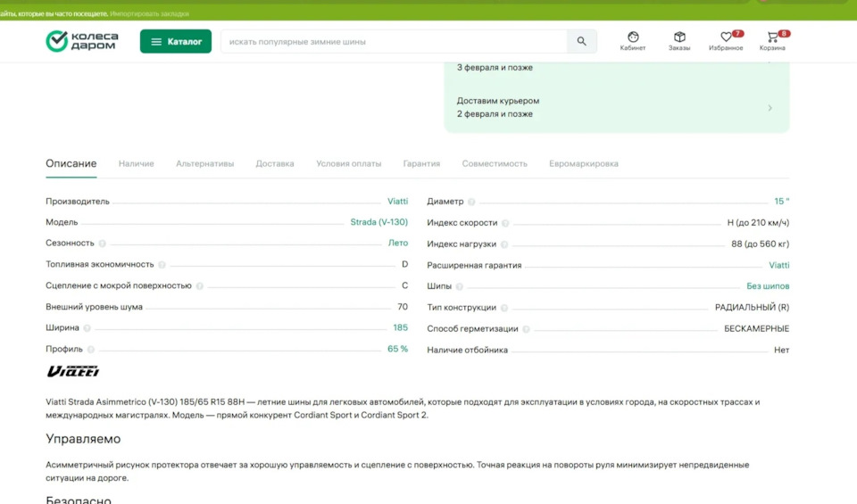Screen dimensions: 857x504
Task: Click the Доставим курьером delivery text
Action: (498, 101)
